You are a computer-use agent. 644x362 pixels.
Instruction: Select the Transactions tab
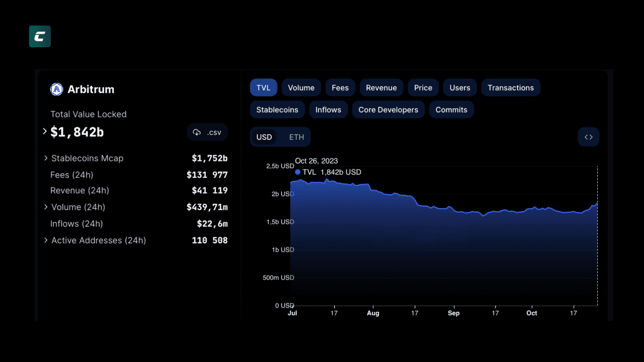coord(511,87)
